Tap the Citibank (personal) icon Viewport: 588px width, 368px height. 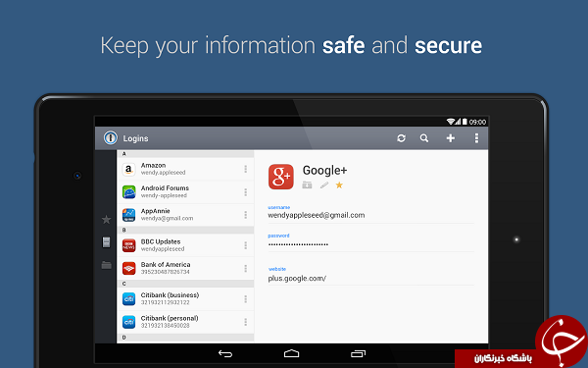pos(128,322)
